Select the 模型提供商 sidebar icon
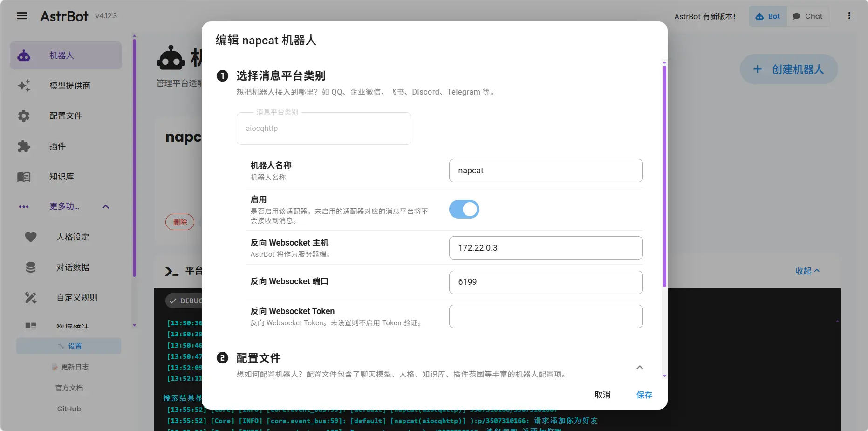The image size is (868, 431). click(x=23, y=86)
